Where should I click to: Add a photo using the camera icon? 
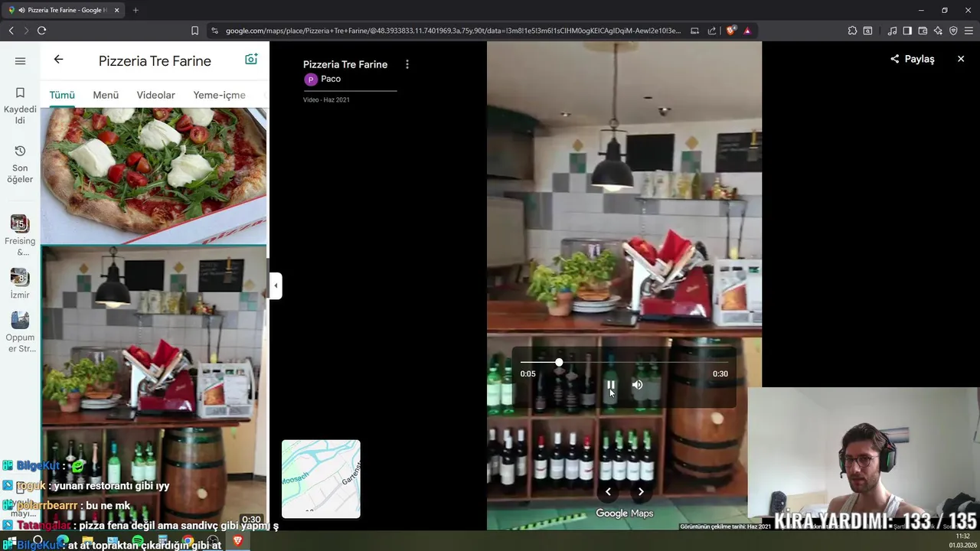(251, 60)
